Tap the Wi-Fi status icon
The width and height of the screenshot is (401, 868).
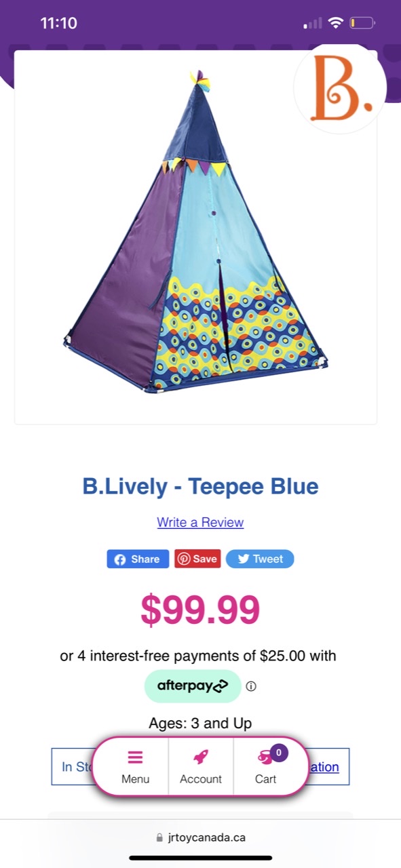coord(335,23)
